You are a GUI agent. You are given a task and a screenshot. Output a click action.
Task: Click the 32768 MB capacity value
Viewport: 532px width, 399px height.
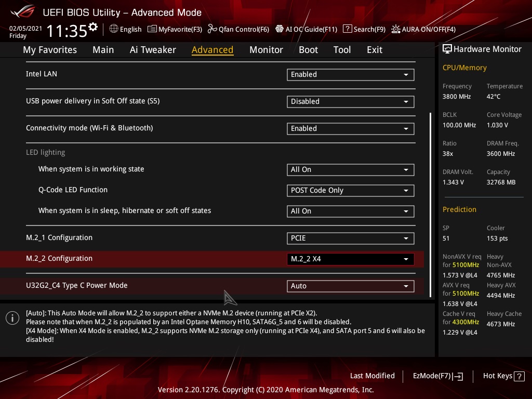501,182
